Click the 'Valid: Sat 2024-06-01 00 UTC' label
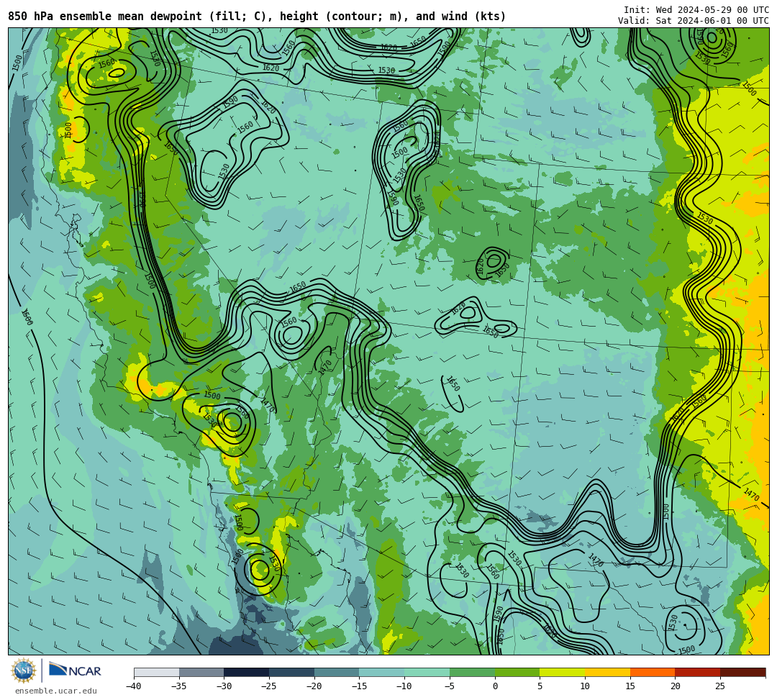Viewport: 777px width, 700px height. 694,21
